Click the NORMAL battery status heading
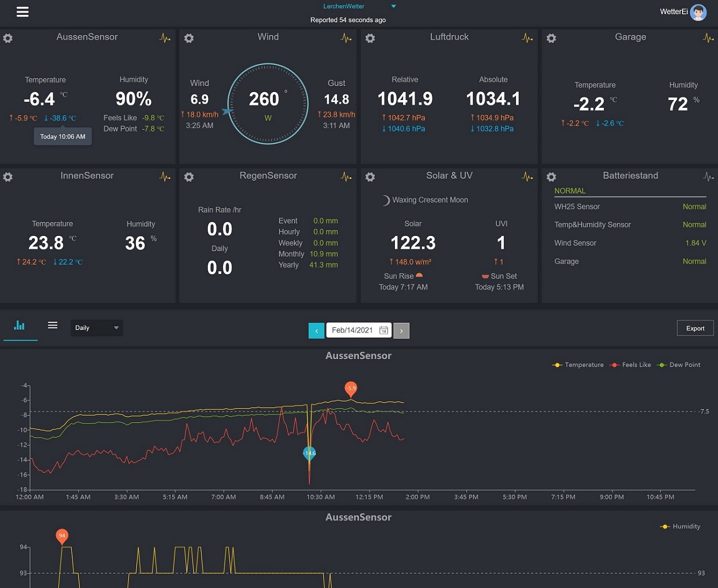Screen dimensions: 718x588 point(570,191)
